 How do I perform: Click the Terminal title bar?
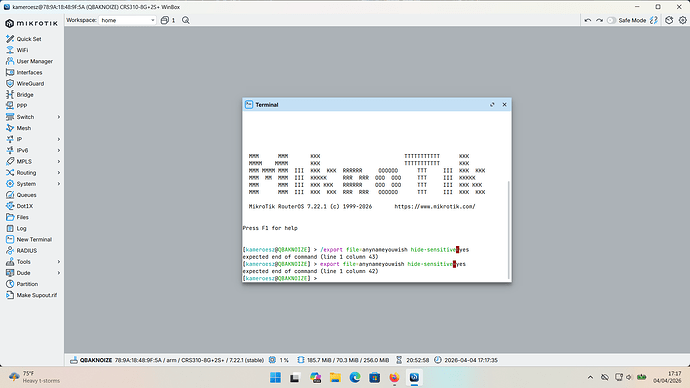pyautogui.click(x=377, y=105)
